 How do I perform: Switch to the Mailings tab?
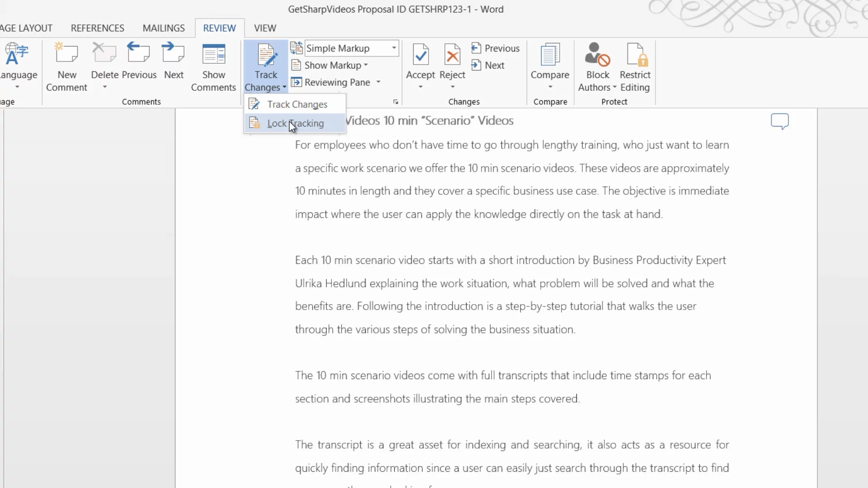(x=164, y=28)
